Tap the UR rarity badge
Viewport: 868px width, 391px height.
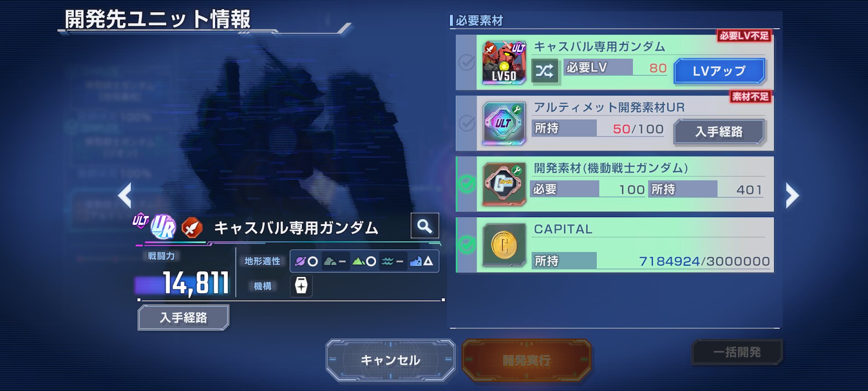[163, 227]
